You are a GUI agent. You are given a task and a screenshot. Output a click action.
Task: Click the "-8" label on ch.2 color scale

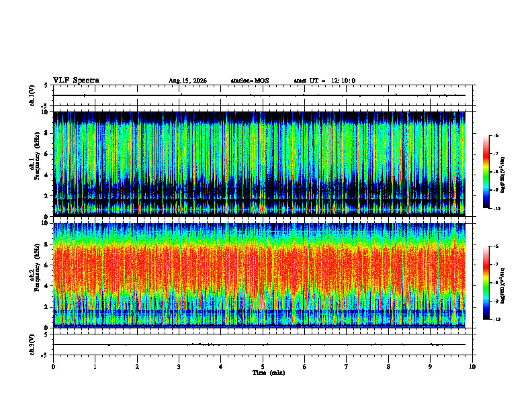click(496, 283)
